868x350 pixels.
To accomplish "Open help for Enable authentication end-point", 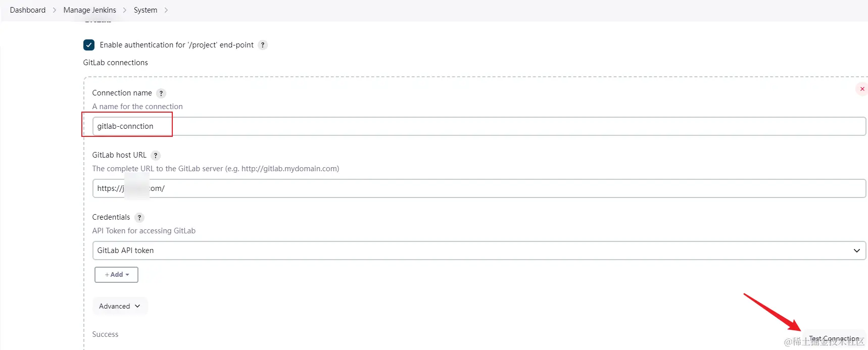I will 263,45.
